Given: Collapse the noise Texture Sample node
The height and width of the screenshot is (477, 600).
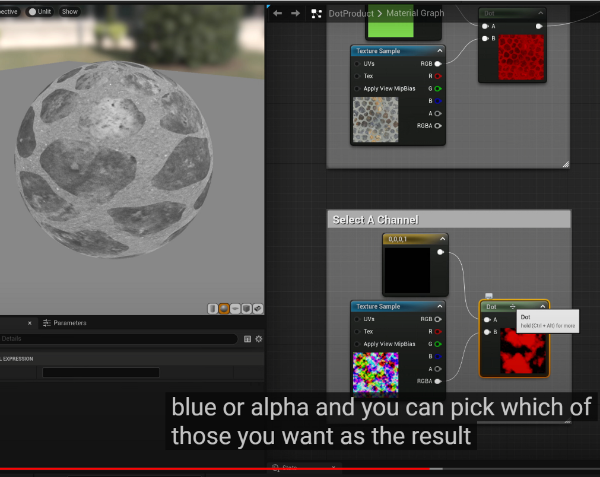Looking at the screenshot, I should (440, 306).
